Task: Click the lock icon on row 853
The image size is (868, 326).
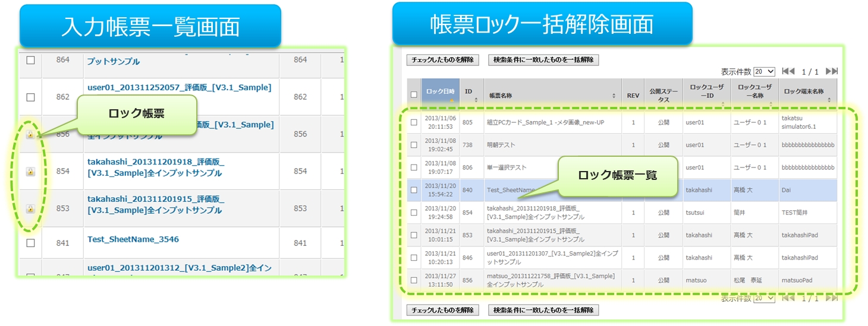Action: [30, 208]
